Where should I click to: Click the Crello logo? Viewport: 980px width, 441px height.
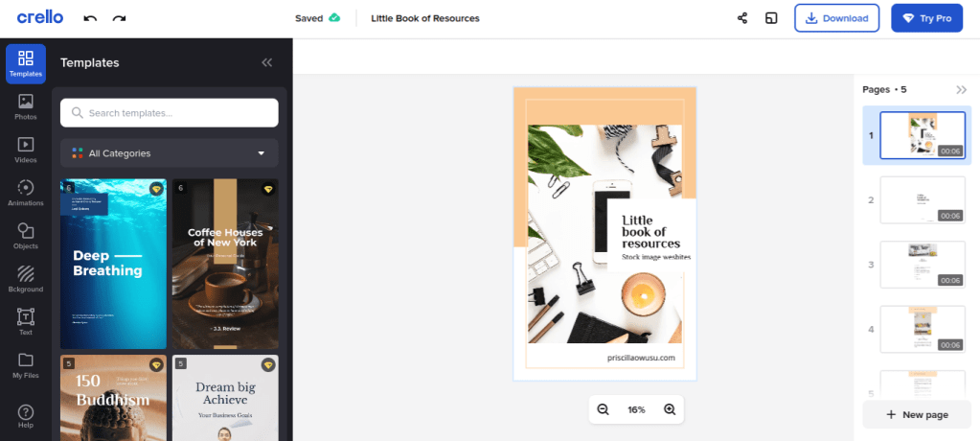40,17
